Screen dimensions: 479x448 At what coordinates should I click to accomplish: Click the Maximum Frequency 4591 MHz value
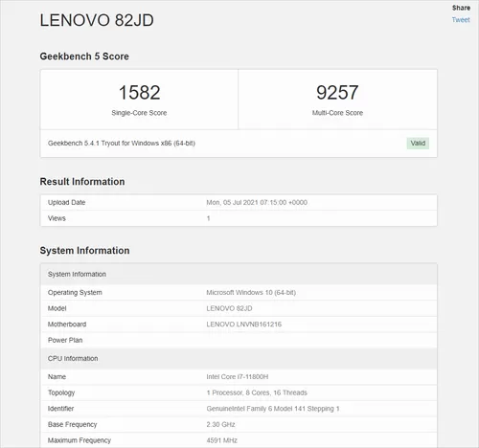point(221,440)
